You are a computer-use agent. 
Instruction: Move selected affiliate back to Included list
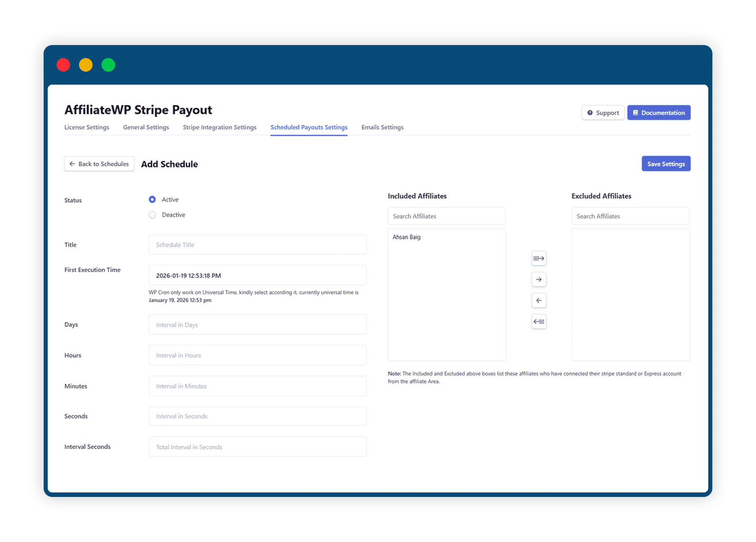tap(539, 301)
